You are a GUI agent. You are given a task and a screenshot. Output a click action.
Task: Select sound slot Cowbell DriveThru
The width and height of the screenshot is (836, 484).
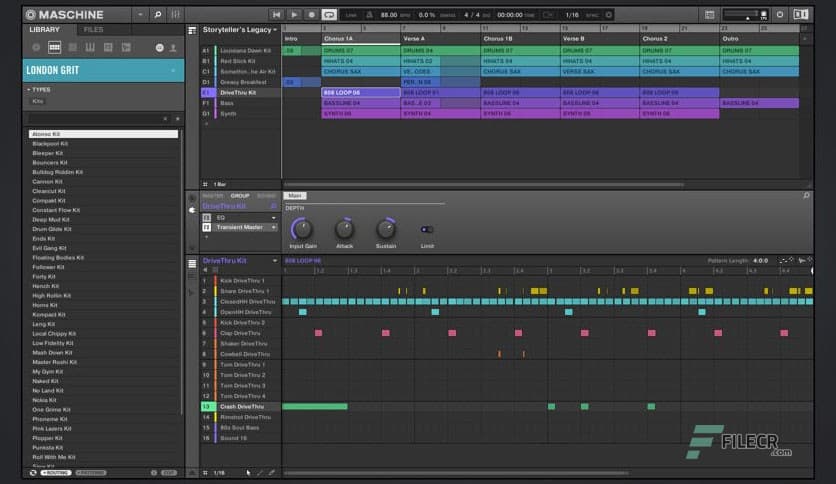pos(240,354)
